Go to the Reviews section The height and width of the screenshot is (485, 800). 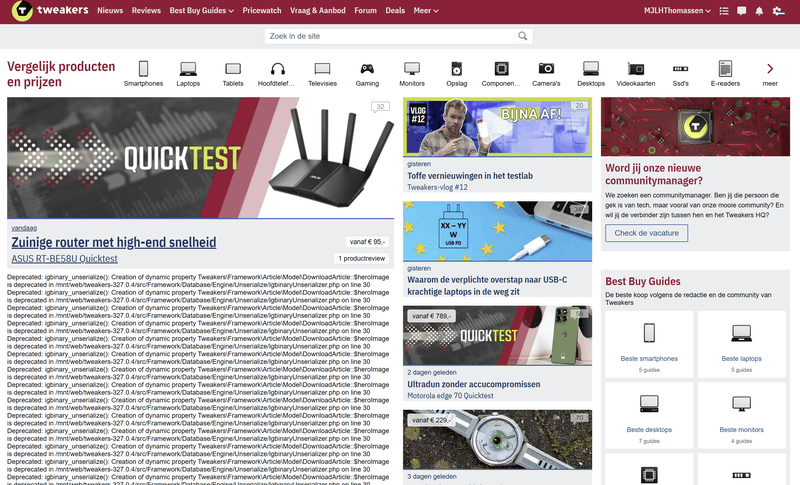[146, 10]
